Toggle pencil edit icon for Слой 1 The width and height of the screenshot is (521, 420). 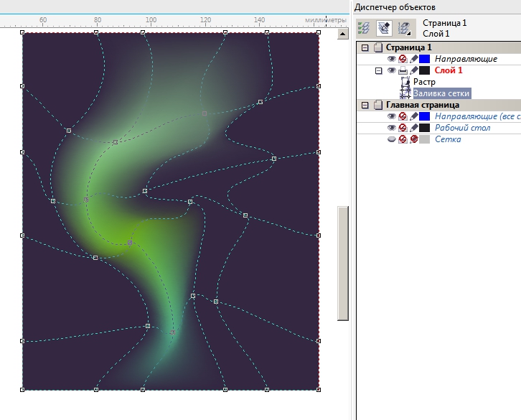[x=413, y=70]
